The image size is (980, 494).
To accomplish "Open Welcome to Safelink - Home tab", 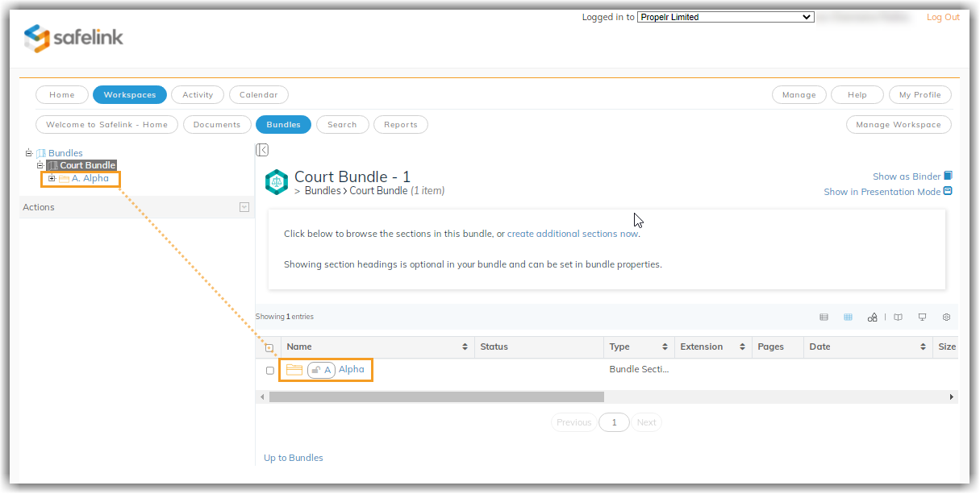I will point(107,125).
